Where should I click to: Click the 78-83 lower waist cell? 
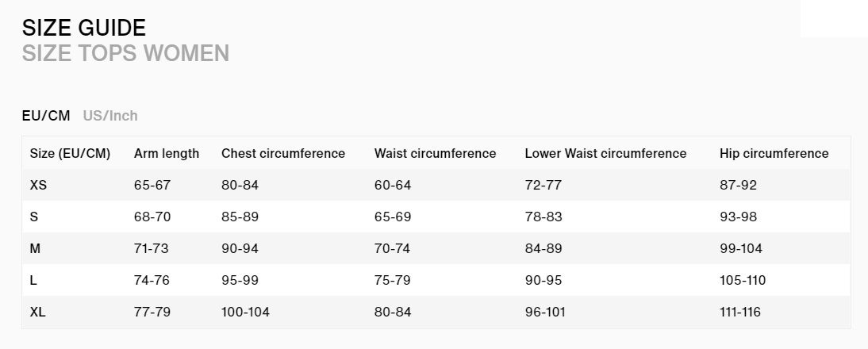(543, 217)
